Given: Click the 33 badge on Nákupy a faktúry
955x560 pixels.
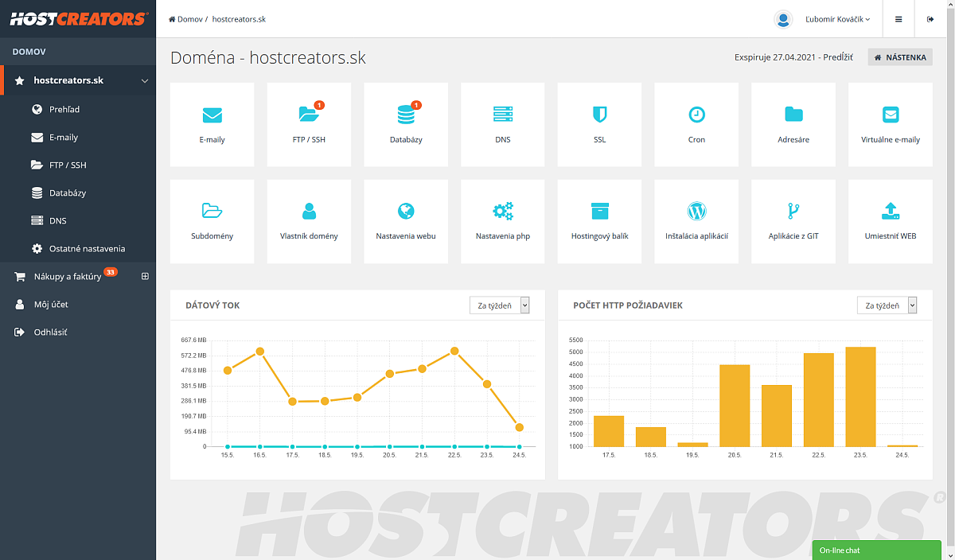Looking at the screenshot, I should [x=111, y=272].
